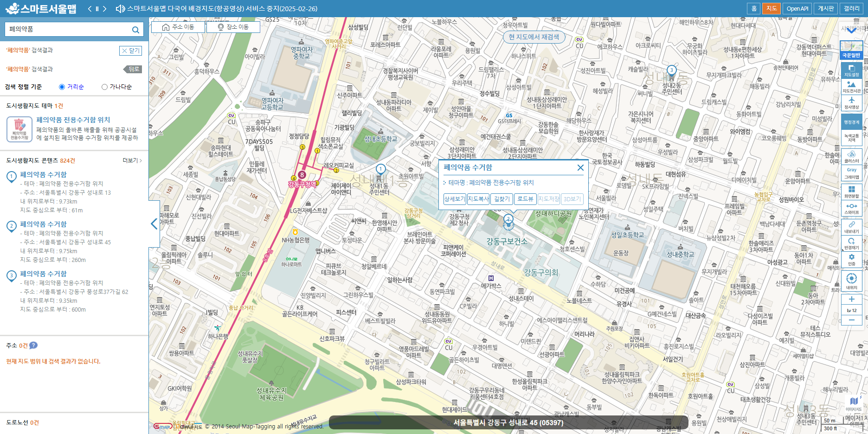Click 주소 이동 address move tab
Screen dimensions: 868x434
(x=178, y=27)
